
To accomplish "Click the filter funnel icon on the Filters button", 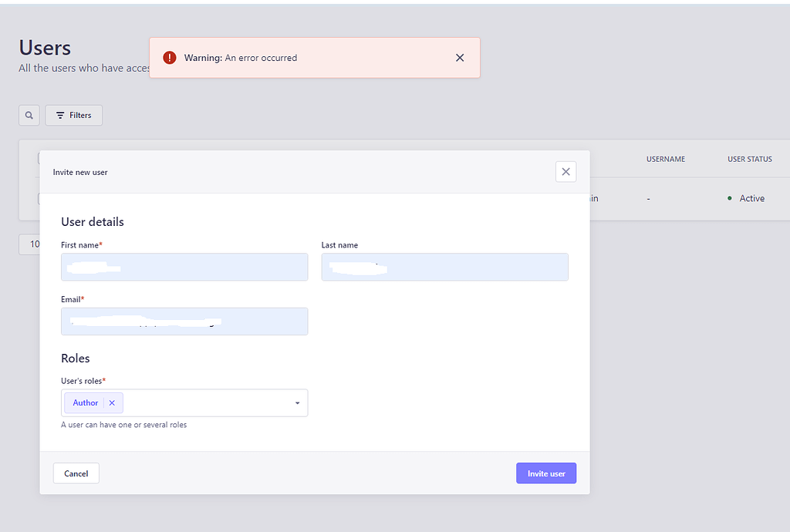I will [x=60, y=115].
